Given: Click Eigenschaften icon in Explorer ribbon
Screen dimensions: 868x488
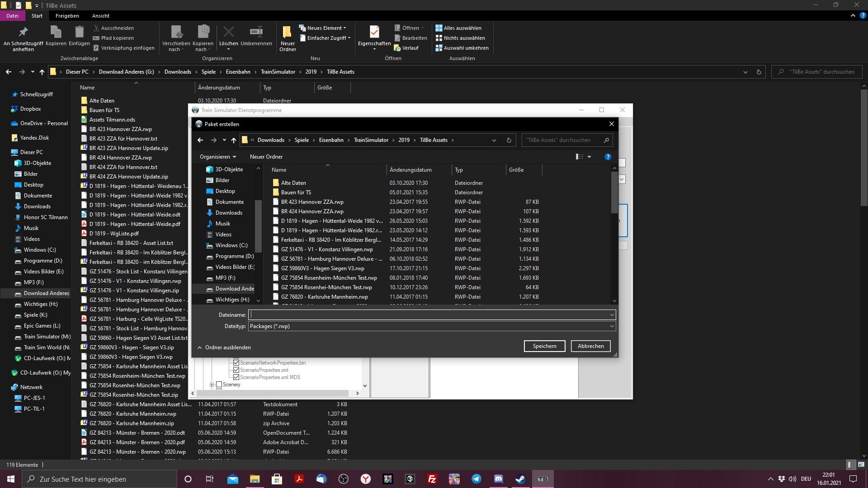Looking at the screenshot, I should tap(374, 33).
